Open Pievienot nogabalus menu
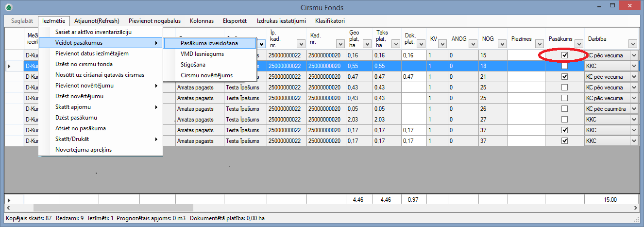Viewport: 644px width, 227px height. [154, 21]
